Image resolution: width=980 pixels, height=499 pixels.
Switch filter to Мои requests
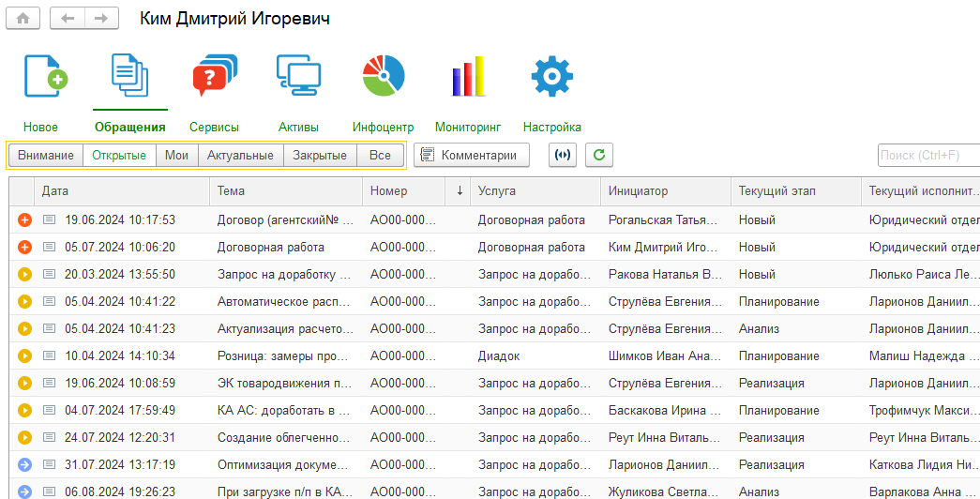click(x=176, y=156)
